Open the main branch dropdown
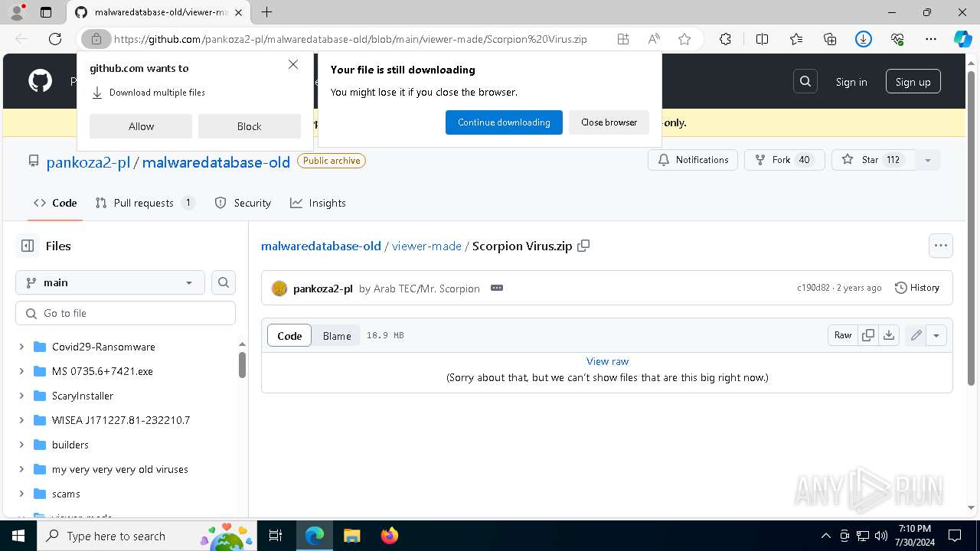Screen dimensions: 980x551 point(110,282)
